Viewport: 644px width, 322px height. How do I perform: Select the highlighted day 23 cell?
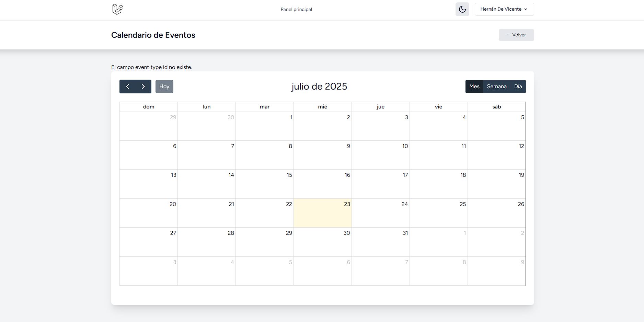click(x=322, y=213)
